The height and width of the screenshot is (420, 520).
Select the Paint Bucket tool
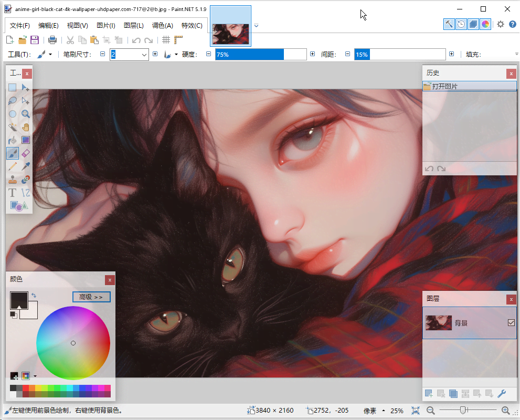[x=12, y=140]
